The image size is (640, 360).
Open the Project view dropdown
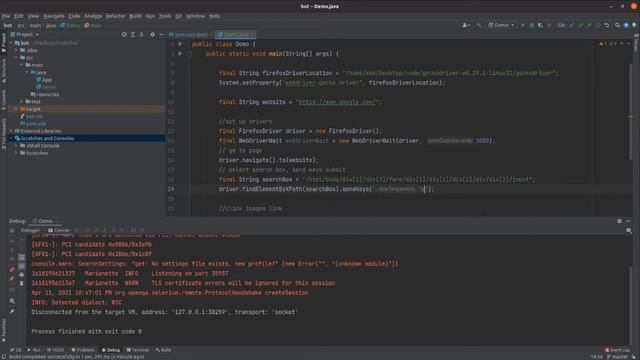[x=25, y=35]
